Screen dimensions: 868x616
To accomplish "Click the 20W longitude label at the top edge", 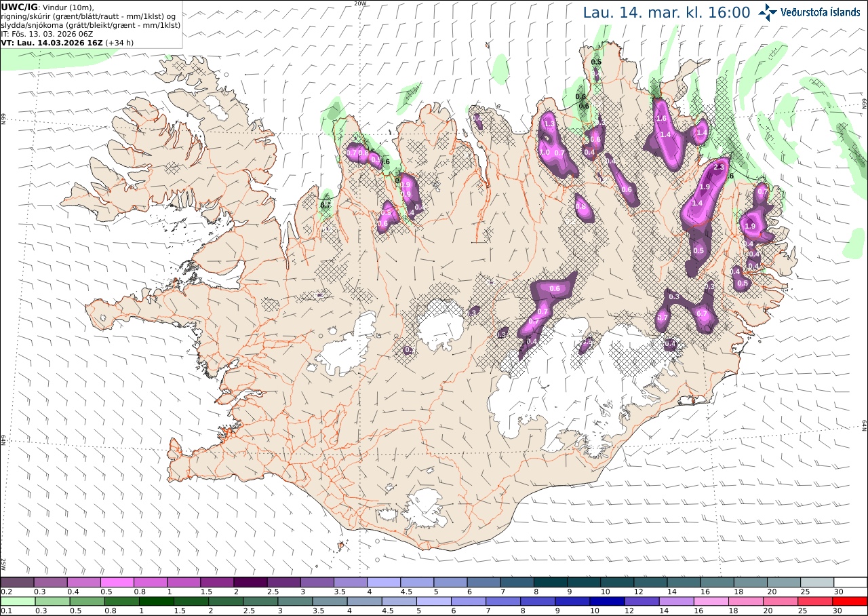I will coord(360,3).
